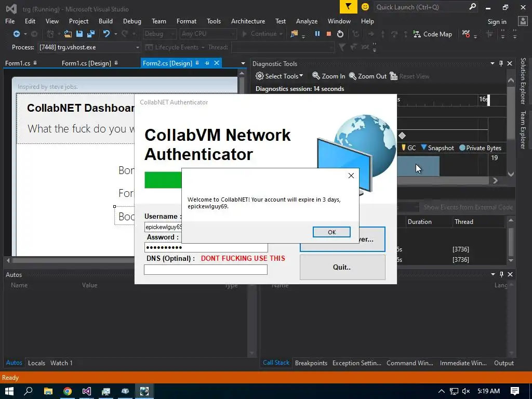This screenshot has width=532, height=399.
Task: Open the Process dropdown showing trg.vshost.exe
Action: coord(89,47)
